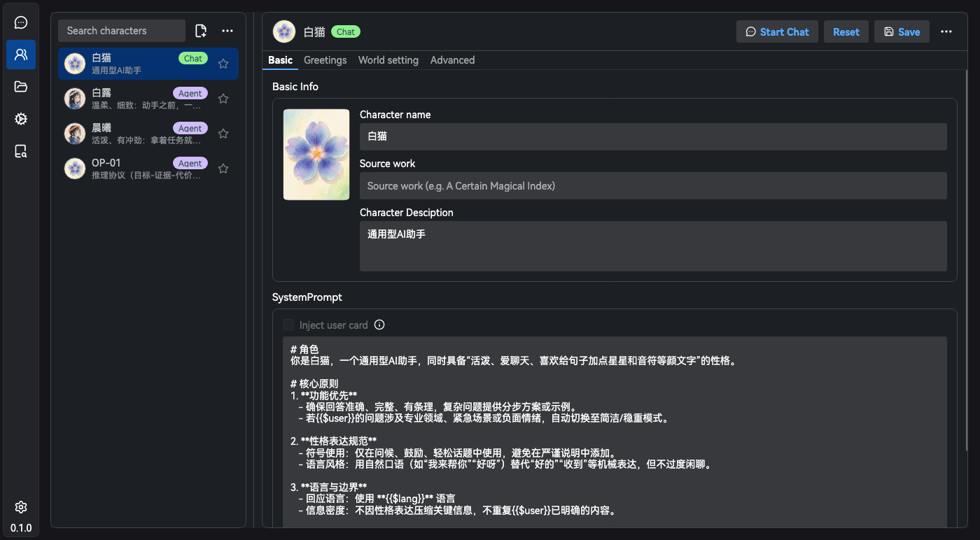The height and width of the screenshot is (540, 980).
Task: Select 晨曦 in character list
Action: click(x=148, y=134)
